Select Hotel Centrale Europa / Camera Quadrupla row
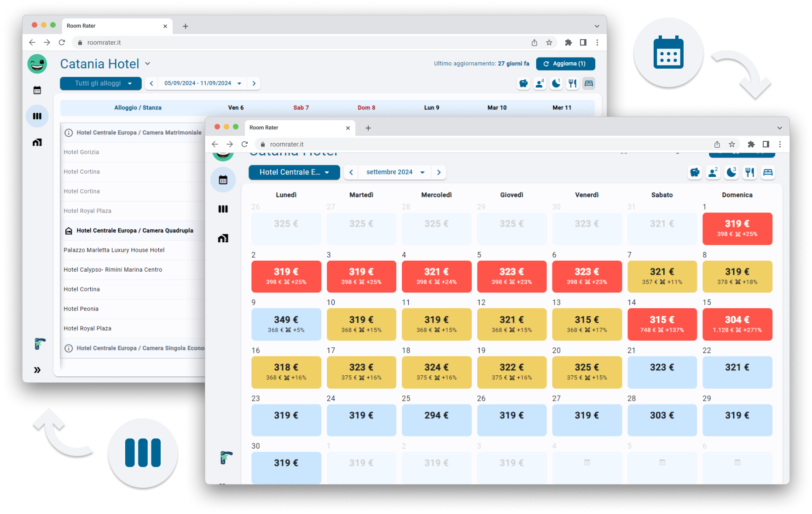Screen dimensions: 812x514 (x=133, y=231)
